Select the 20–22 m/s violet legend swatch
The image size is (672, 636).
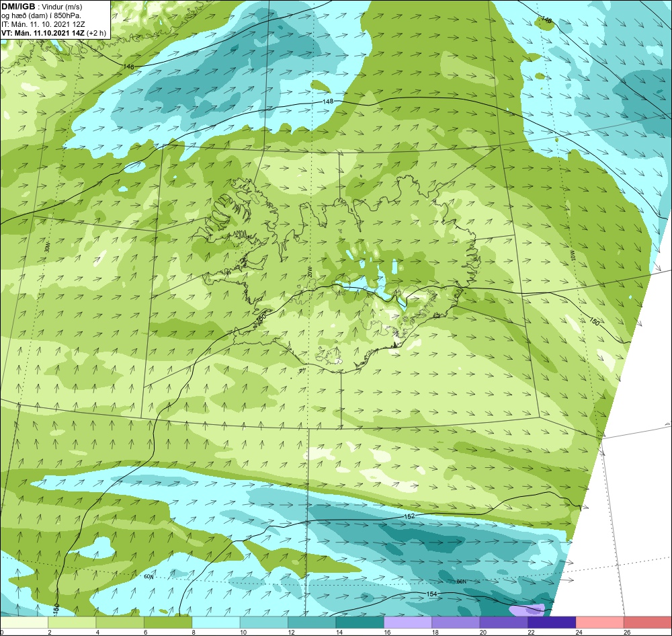504,623
